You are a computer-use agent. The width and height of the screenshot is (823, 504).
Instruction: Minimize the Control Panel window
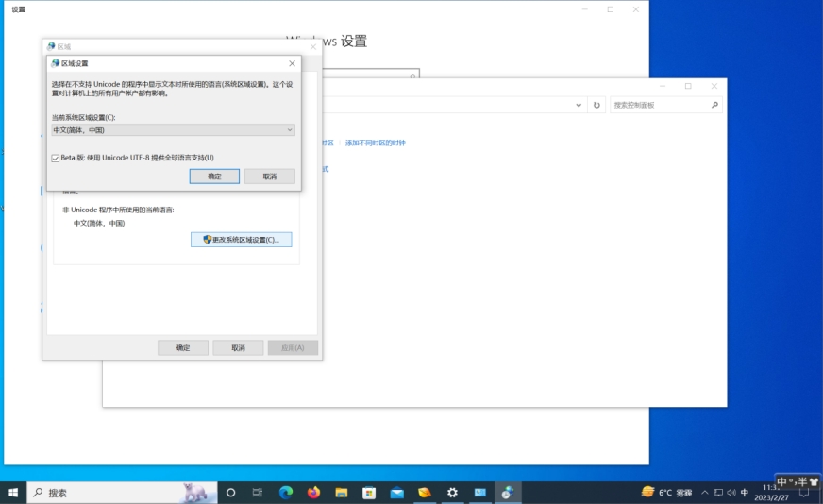click(x=663, y=86)
